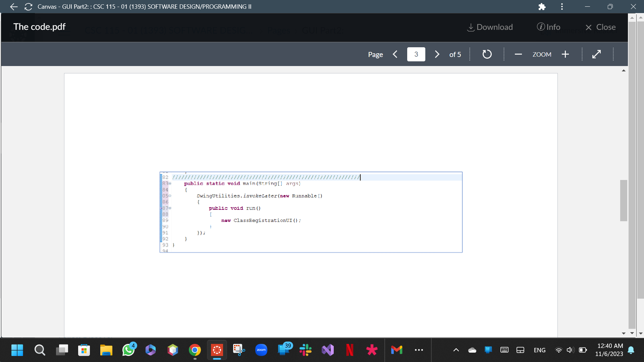Open Gmail from the taskbar
The height and width of the screenshot is (362, 644).
point(397,350)
